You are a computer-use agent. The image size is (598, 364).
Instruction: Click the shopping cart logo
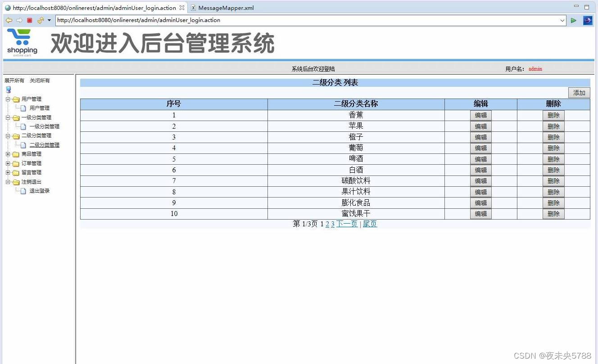[22, 43]
